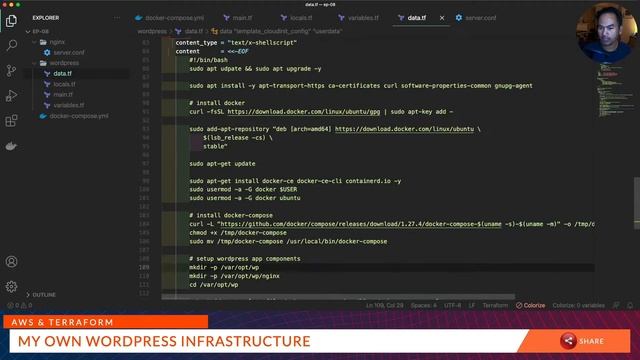Open docker-compose.yml in the explorer tree
The height and width of the screenshot is (360, 640).
74,116
